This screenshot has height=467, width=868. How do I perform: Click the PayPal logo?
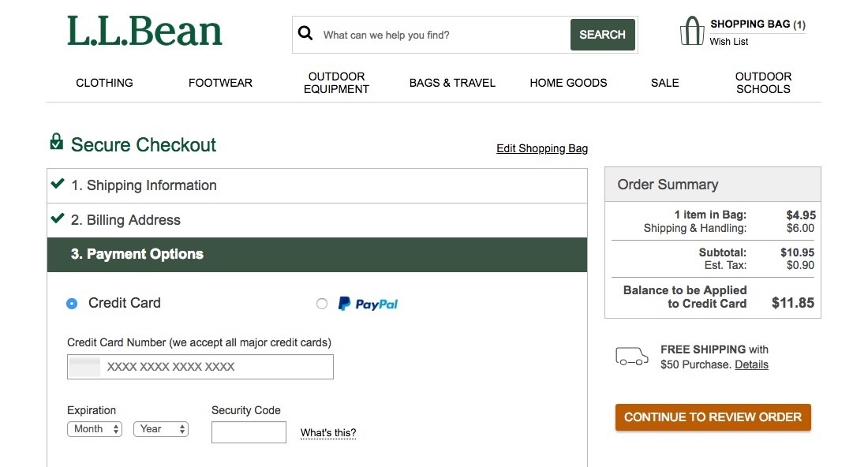(x=369, y=304)
